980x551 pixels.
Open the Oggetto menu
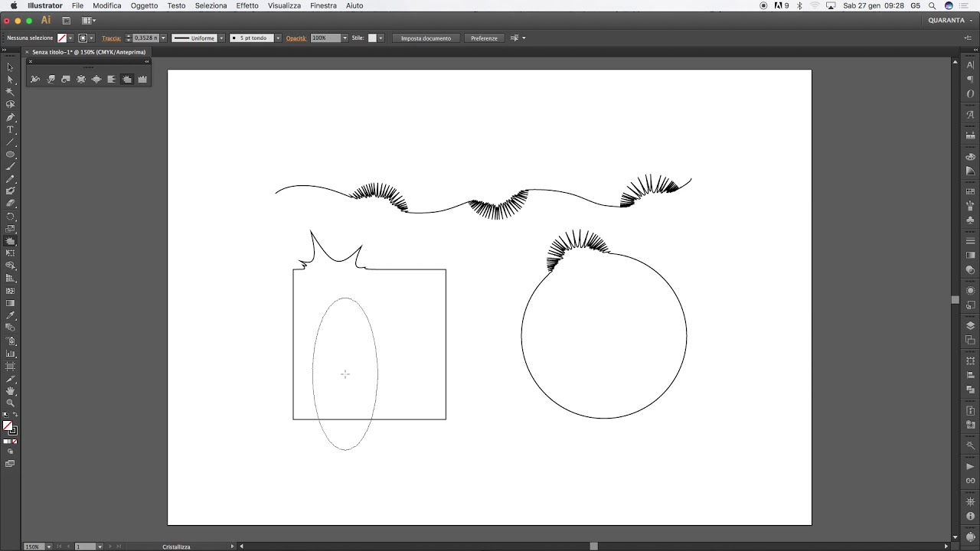144,5
